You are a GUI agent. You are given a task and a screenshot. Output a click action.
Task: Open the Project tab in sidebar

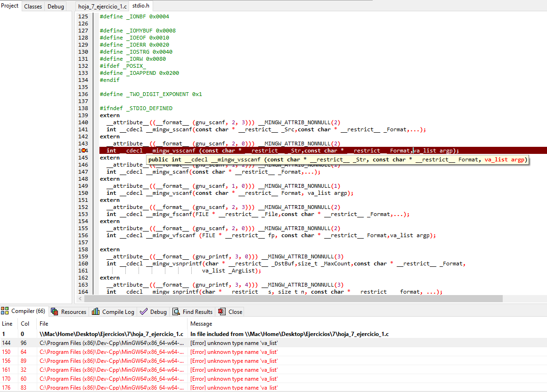tap(10, 6)
